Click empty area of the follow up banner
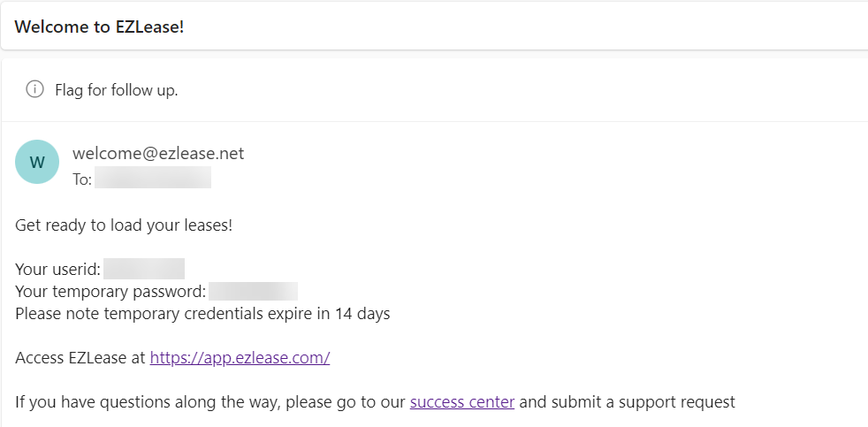The width and height of the screenshot is (868, 427). pos(526,89)
